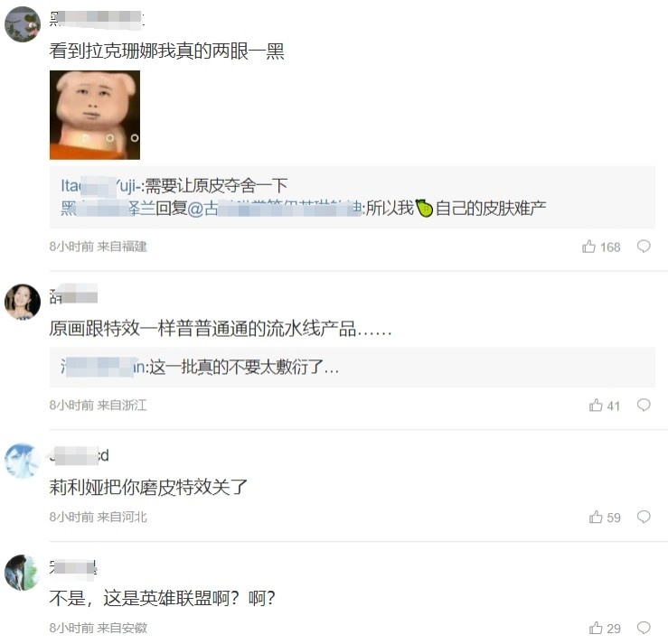
Task: Open the reply author before 这一批真的不要太敷衍了
Action: pos(102,367)
